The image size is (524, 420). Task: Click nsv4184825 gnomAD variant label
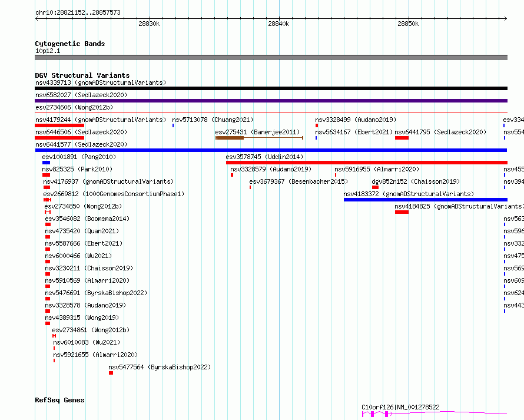(x=459, y=206)
